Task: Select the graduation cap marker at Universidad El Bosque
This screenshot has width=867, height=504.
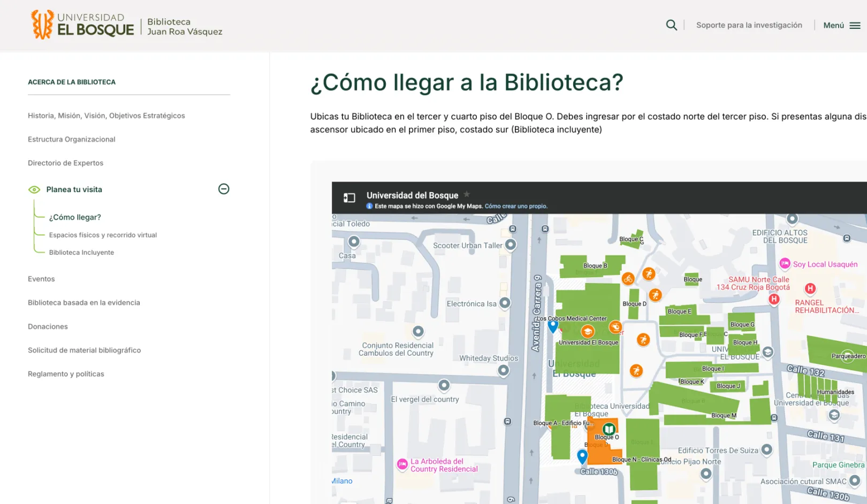Action: pos(589,331)
